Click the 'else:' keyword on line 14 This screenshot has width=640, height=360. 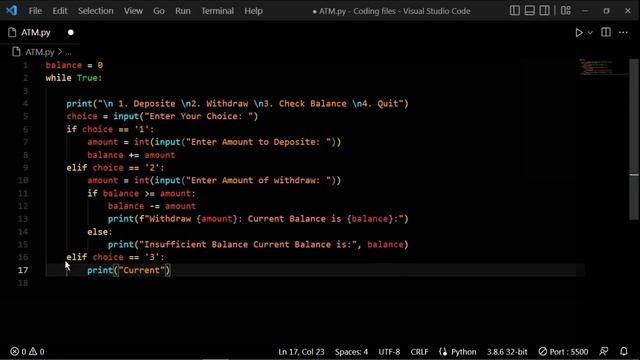coord(100,232)
